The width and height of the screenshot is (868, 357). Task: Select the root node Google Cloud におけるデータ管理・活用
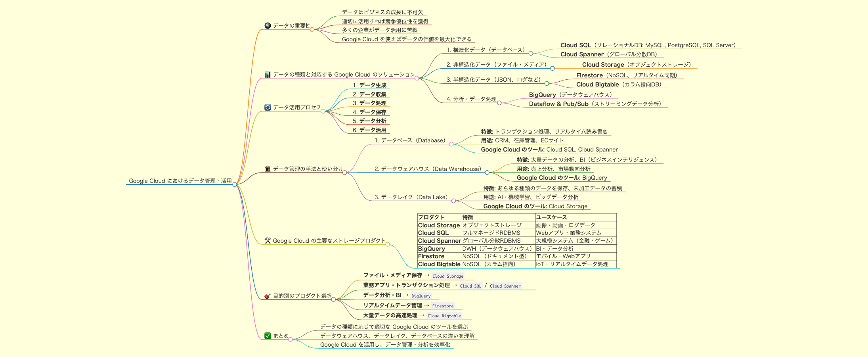[x=180, y=181]
